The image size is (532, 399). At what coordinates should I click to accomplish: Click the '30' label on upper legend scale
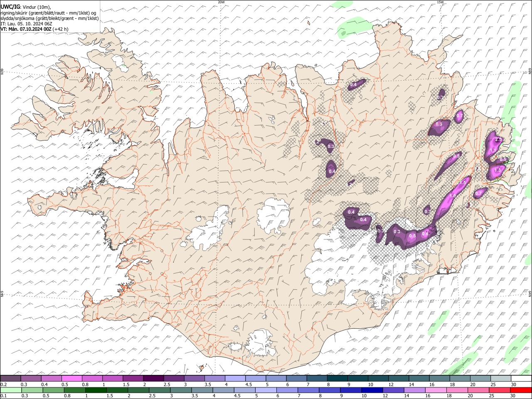click(513, 384)
